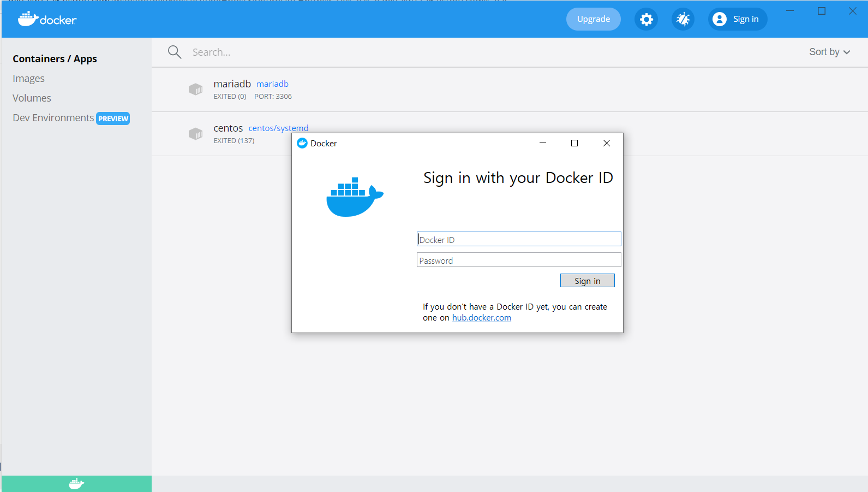Open the hub.docker.com link
Screen dimensions: 868x492
482,318
